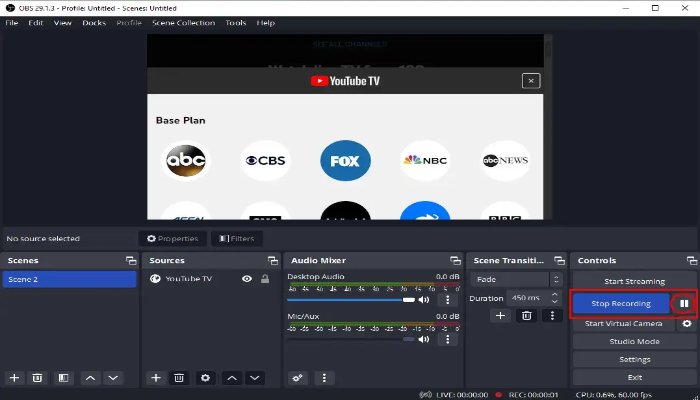This screenshot has width=700, height=400.
Task: Increase transition duration with up arrow
Action: 554,295
